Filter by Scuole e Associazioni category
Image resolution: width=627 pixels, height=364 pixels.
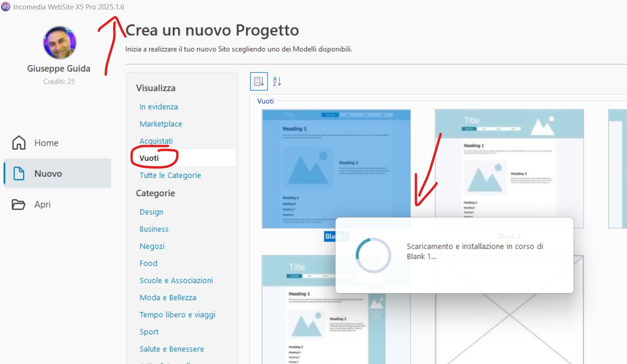[177, 280]
